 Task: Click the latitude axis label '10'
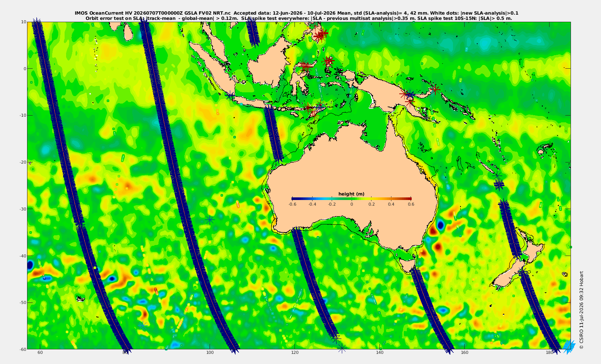[x=24, y=22]
